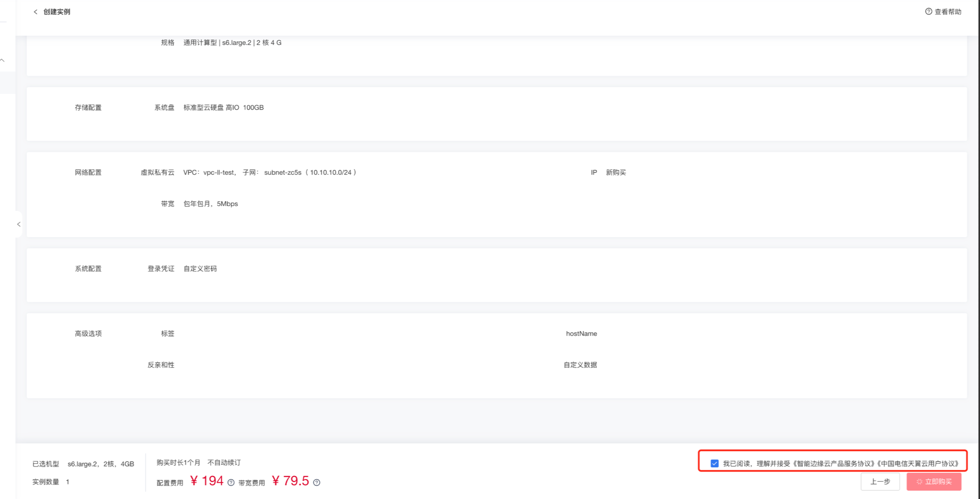Click the 网络配置 section heading
980x499 pixels.
(x=88, y=172)
